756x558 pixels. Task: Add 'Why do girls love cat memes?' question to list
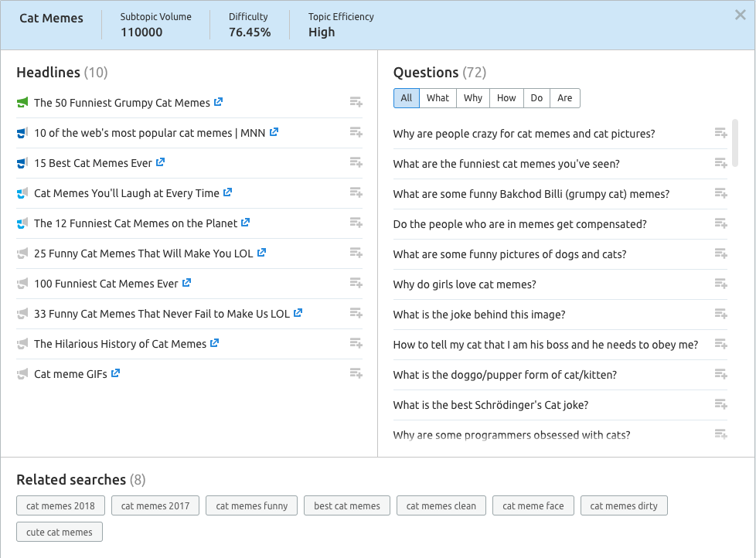click(x=720, y=284)
